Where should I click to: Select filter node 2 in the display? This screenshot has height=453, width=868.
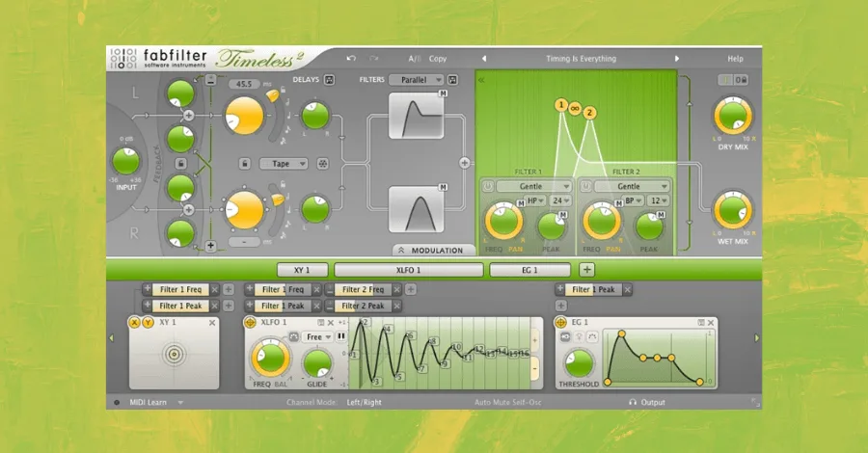pyautogui.click(x=589, y=113)
